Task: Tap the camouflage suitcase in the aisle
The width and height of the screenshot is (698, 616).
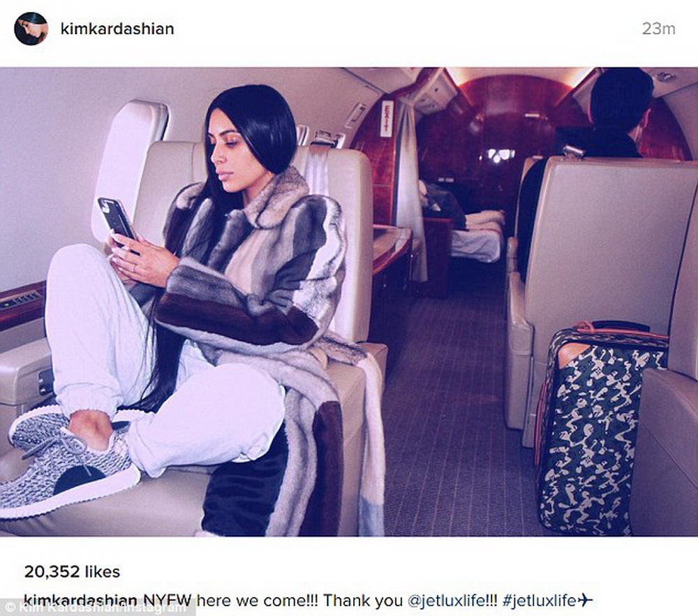Action: pyautogui.click(x=601, y=430)
